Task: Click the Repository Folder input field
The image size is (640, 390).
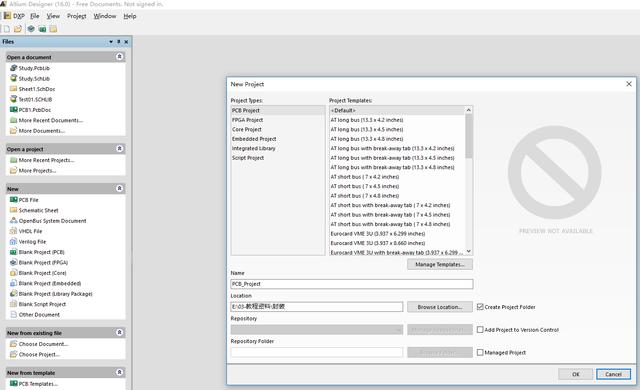Action: [x=317, y=352]
